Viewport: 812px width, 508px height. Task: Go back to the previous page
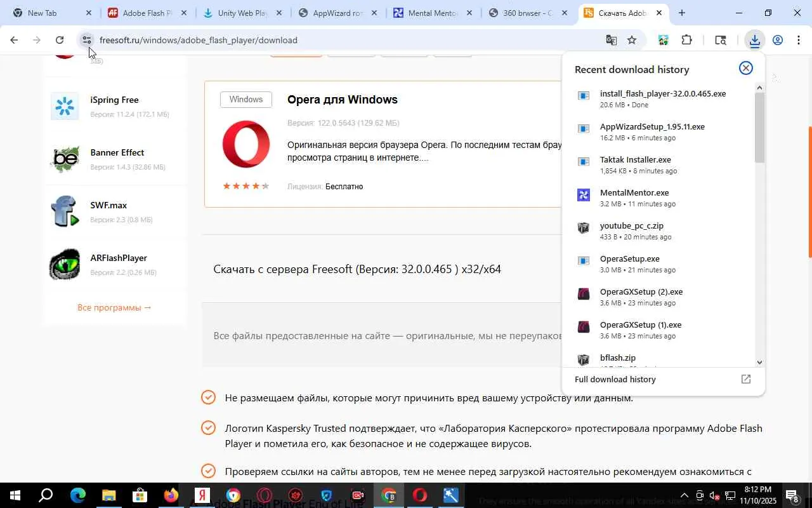coord(13,40)
